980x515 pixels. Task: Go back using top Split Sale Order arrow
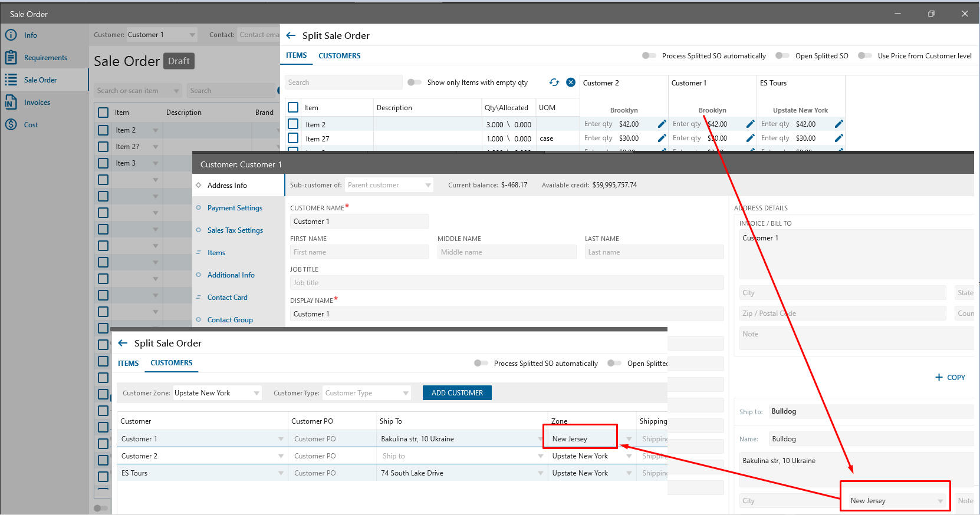(291, 36)
